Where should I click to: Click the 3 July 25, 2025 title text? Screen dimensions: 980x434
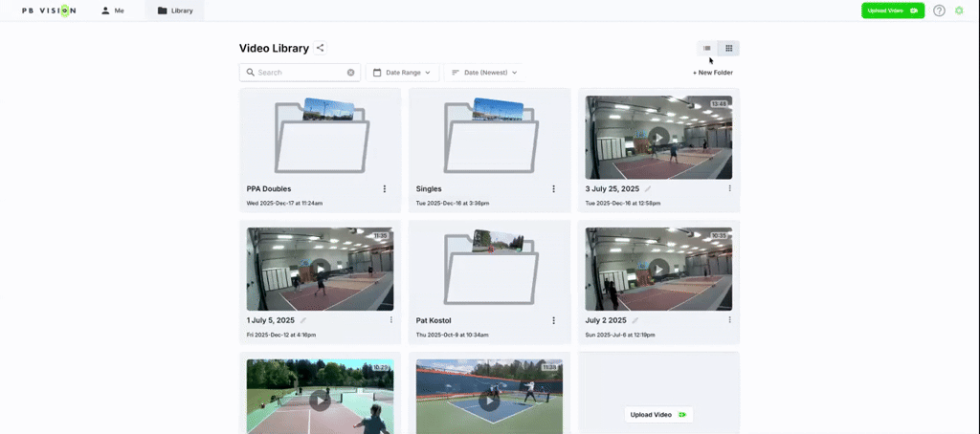tap(612, 188)
